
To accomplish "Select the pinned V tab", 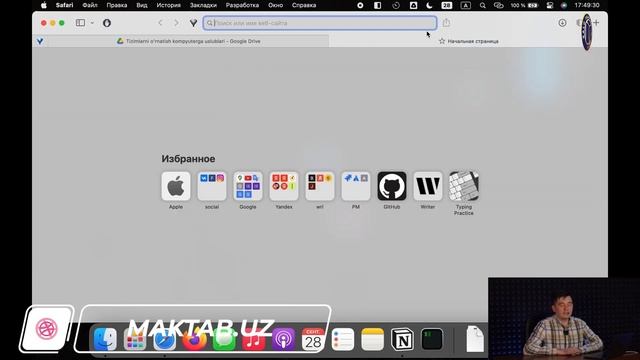I will pos(40,41).
